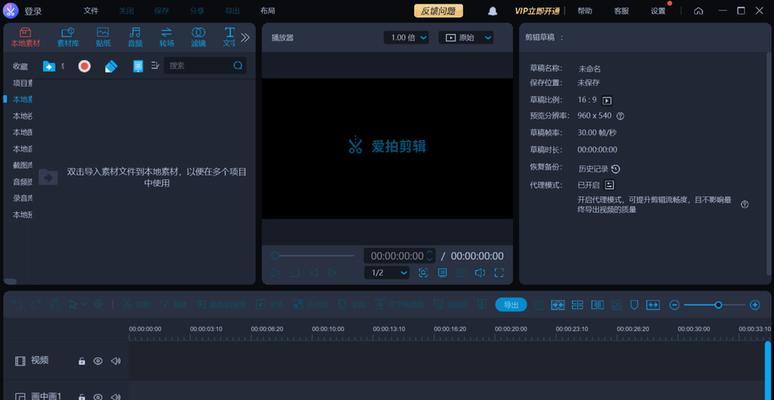Click the player caption frame icon
Screen dimensions: 774x400
click(443, 273)
